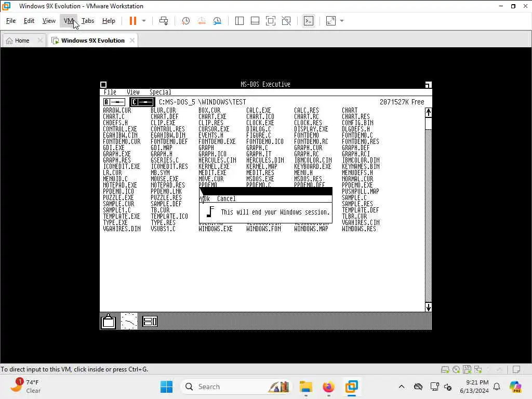Select drive A in MS-DOS Executive
This screenshot has width=532, height=399.
(x=114, y=102)
